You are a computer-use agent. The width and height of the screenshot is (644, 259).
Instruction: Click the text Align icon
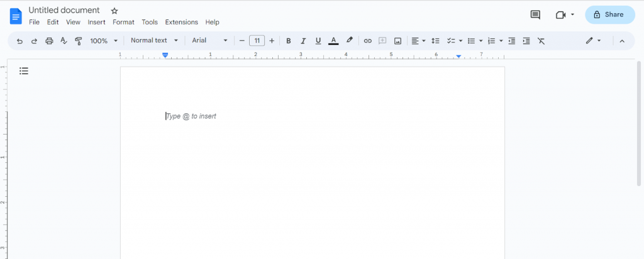tap(415, 41)
